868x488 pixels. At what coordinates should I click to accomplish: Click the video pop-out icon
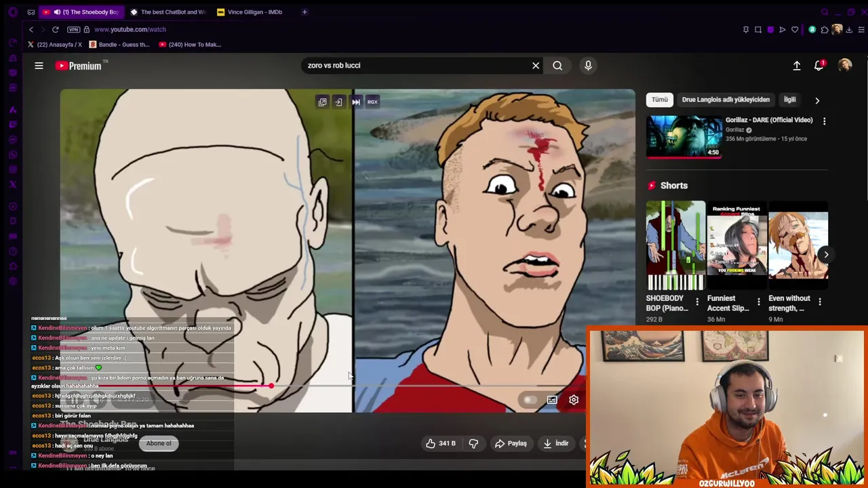click(323, 102)
